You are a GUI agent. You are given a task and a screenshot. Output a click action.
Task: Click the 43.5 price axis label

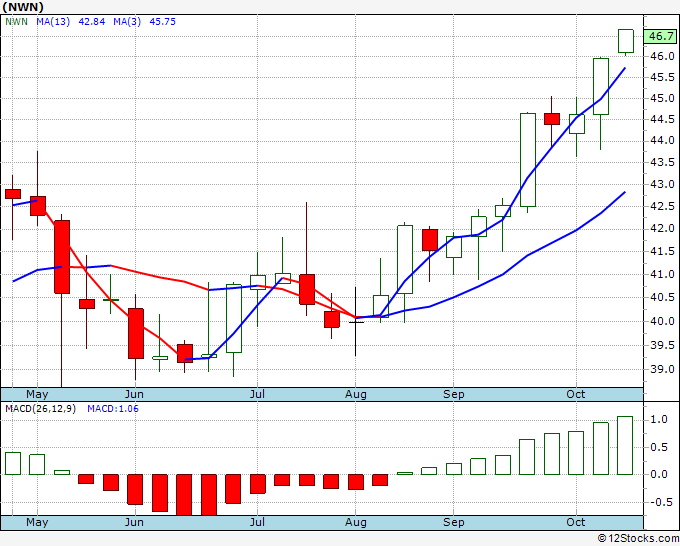(x=662, y=163)
